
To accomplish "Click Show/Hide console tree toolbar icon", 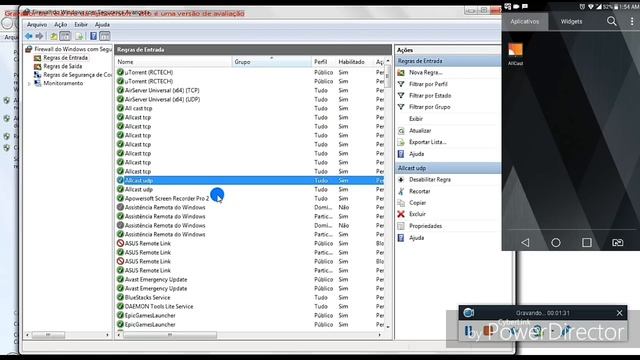I will tap(65, 36).
